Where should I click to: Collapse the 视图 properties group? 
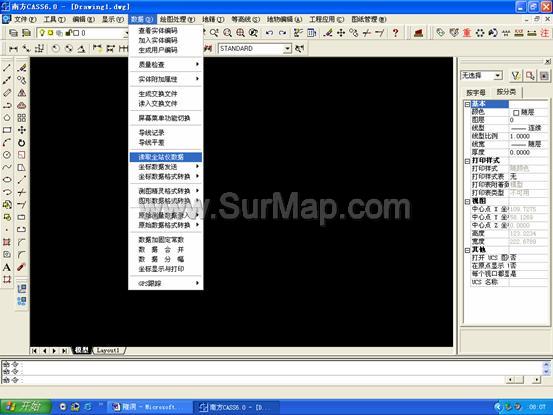pyautogui.click(x=467, y=202)
